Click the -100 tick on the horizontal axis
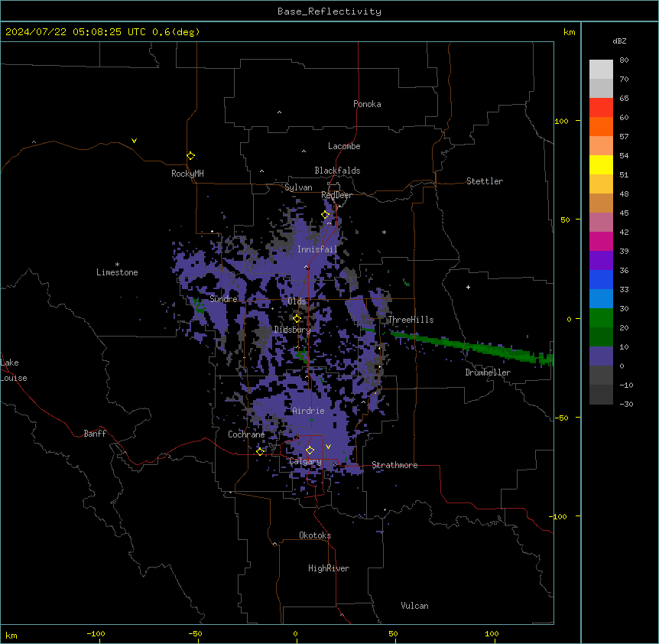Viewport: 659px width, 644px height. tap(96, 634)
